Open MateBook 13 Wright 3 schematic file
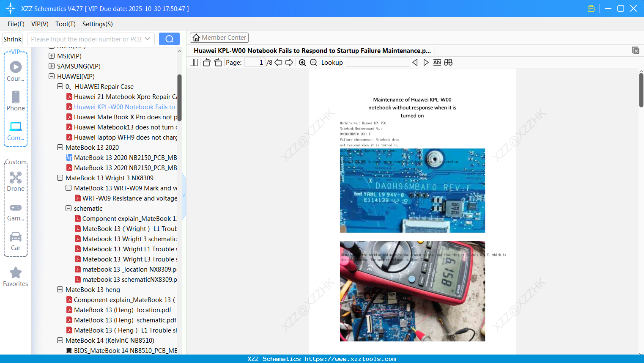 tap(126, 239)
